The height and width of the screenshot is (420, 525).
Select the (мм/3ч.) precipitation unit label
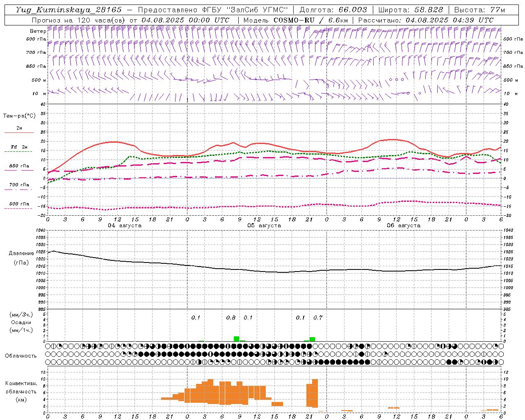pyautogui.click(x=21, y=315)
